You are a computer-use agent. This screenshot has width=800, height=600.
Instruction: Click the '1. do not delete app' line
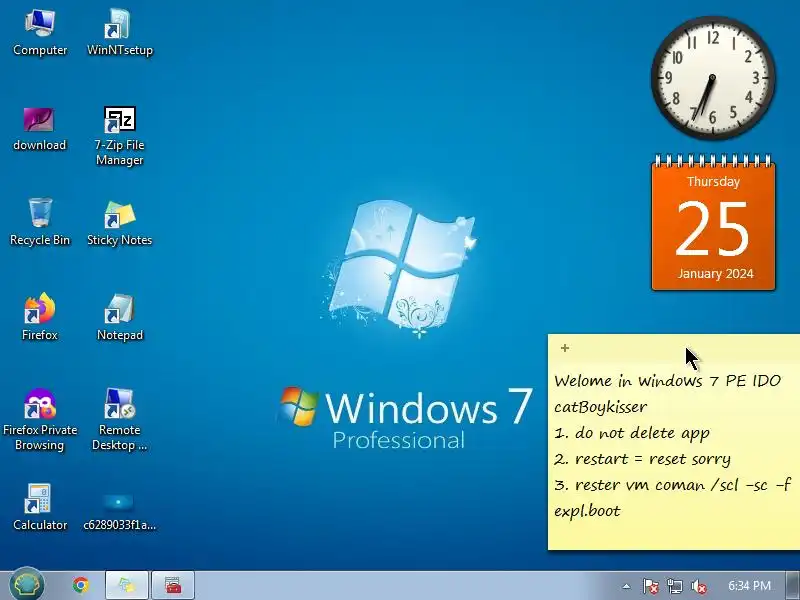632,433
